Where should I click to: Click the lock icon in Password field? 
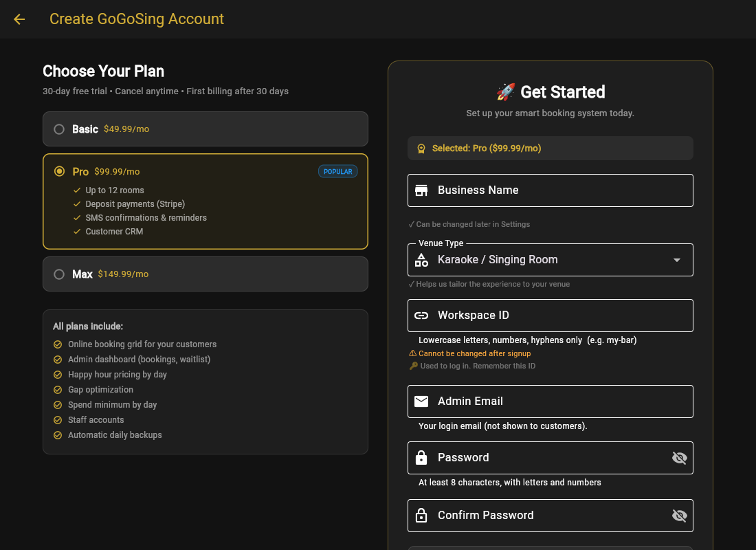coord(421,457)
